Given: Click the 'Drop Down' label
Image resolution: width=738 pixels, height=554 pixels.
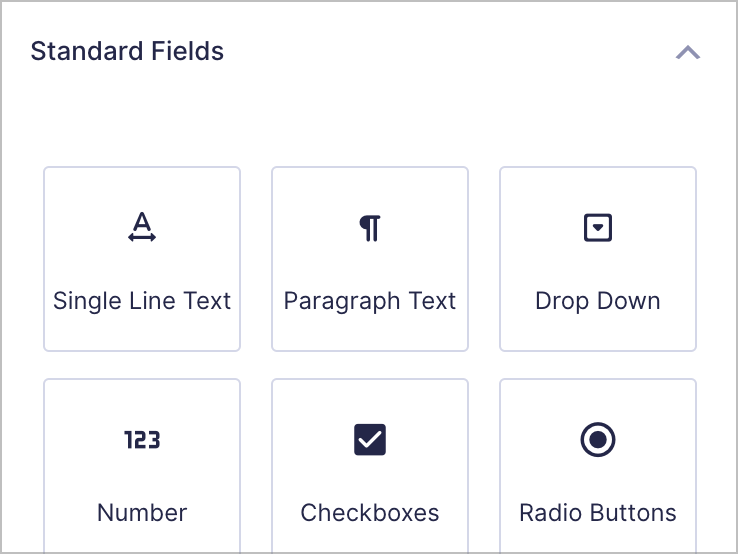Looking at the screenshot, I should (598, 301).
